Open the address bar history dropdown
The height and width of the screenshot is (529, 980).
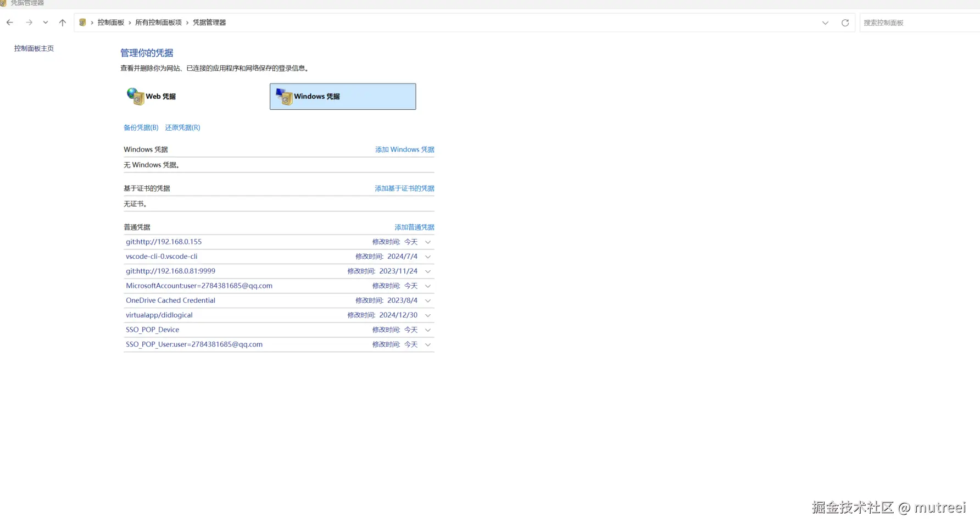[x=825, y=23]
